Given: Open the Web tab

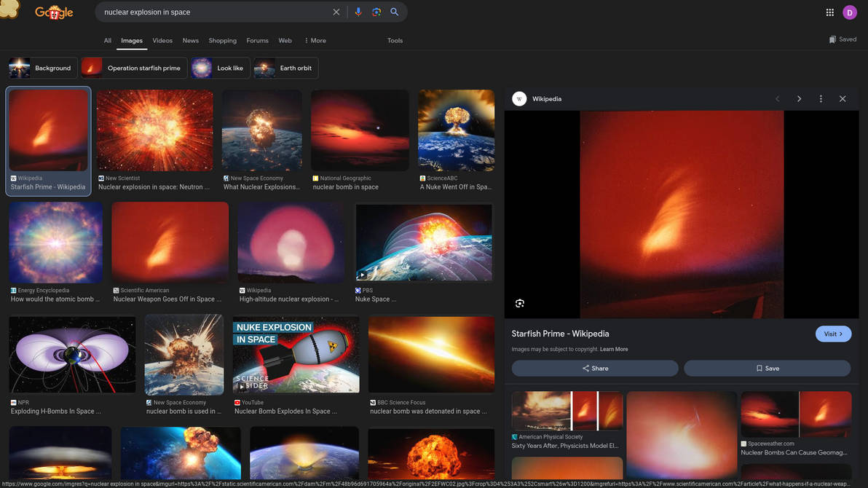Looking at the screenshot, I should [x=285, y=41].
